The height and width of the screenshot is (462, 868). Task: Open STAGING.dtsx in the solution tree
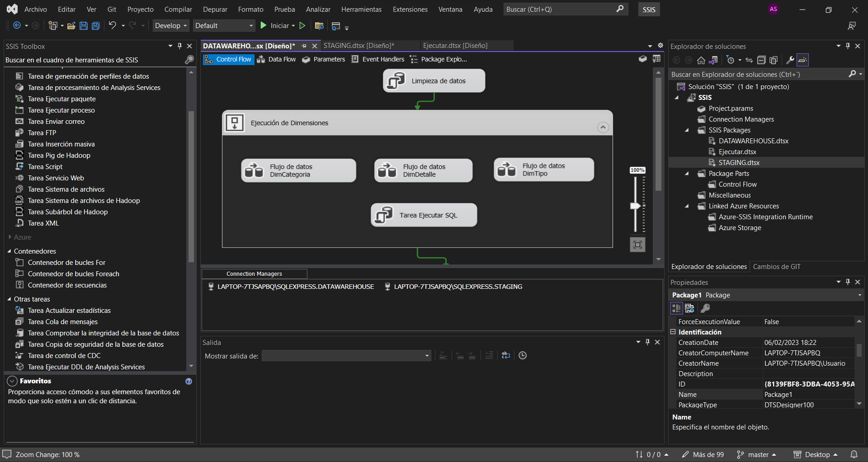coord(739,163)
